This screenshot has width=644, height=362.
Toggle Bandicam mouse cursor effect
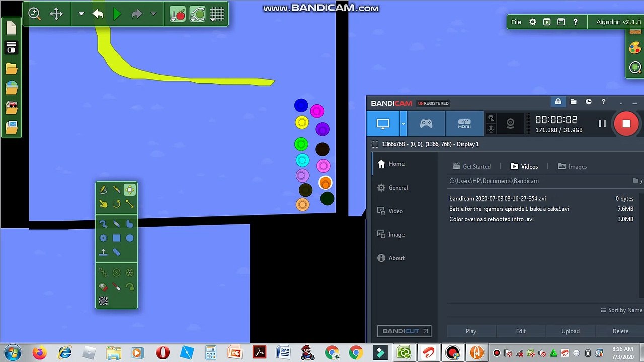click(x=491, y=118)
